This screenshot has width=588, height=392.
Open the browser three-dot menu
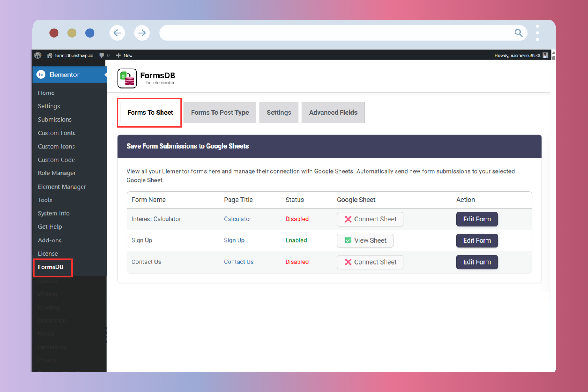(537, 33)
